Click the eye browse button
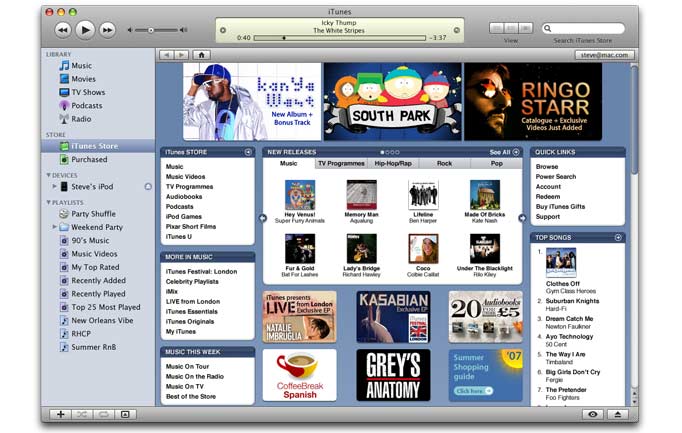The image size is (682, 433). [x=593, y=415]
